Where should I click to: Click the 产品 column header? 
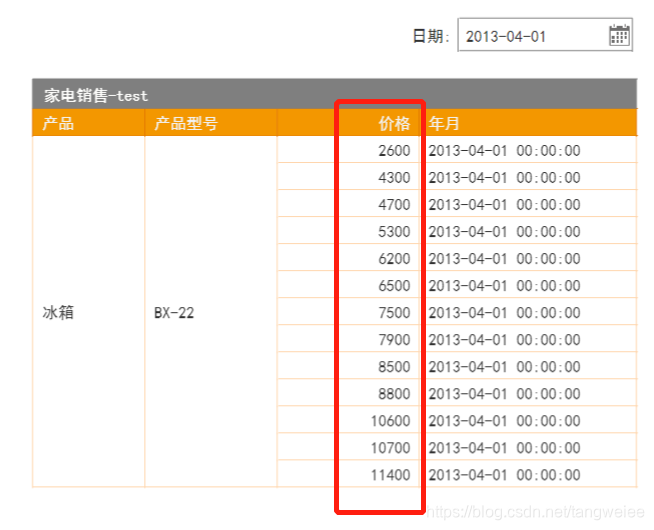(88, 123)
